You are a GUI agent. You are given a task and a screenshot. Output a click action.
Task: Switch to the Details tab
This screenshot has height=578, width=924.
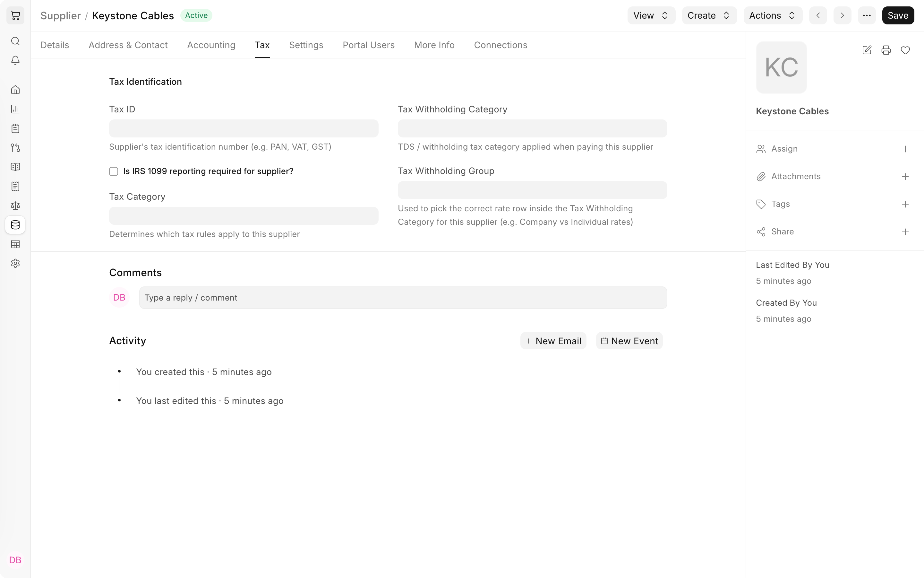pos(55,45)
